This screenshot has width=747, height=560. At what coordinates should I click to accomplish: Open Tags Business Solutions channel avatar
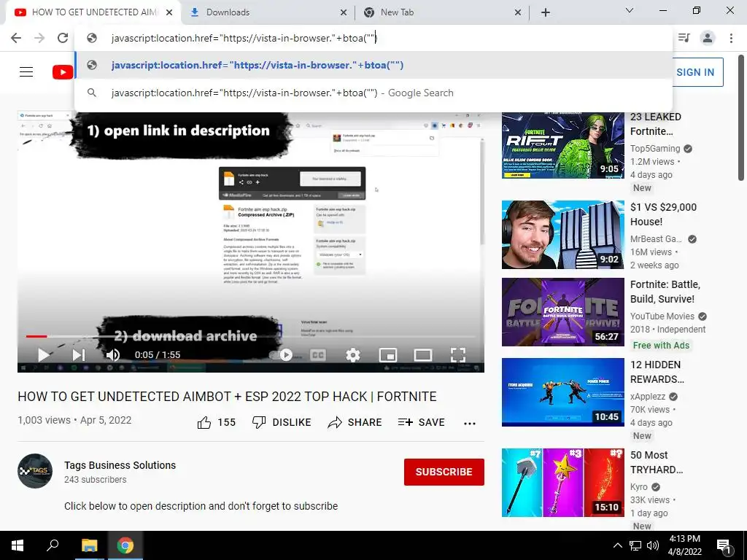(35, 471)
